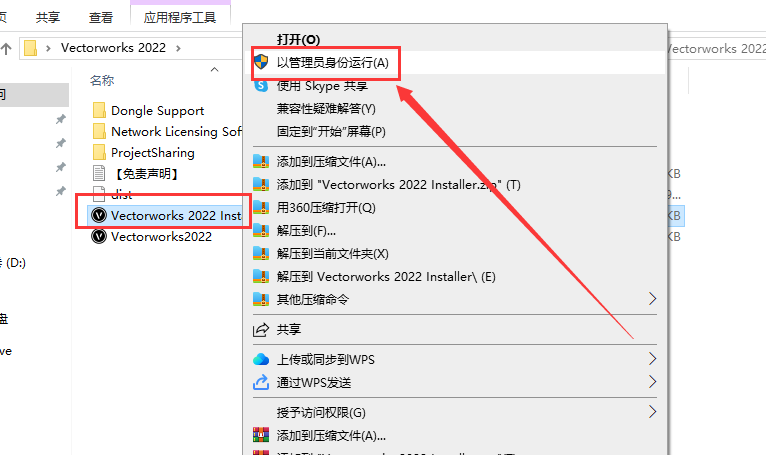Click the WPS cloud upload icon
Screen dimensions: 766x455
[x=261, y=360]
